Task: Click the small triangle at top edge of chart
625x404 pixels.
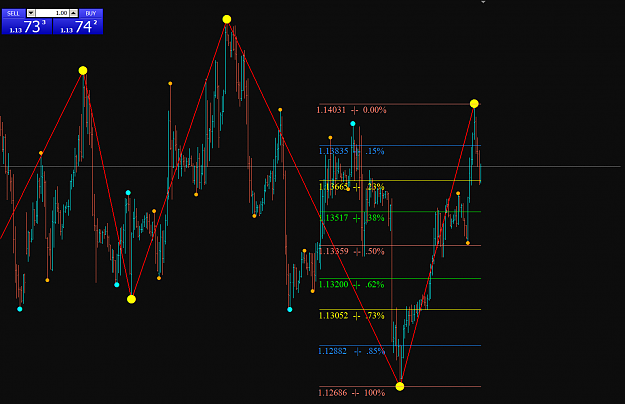Action: pyautogui.click(x=483, y=2)
